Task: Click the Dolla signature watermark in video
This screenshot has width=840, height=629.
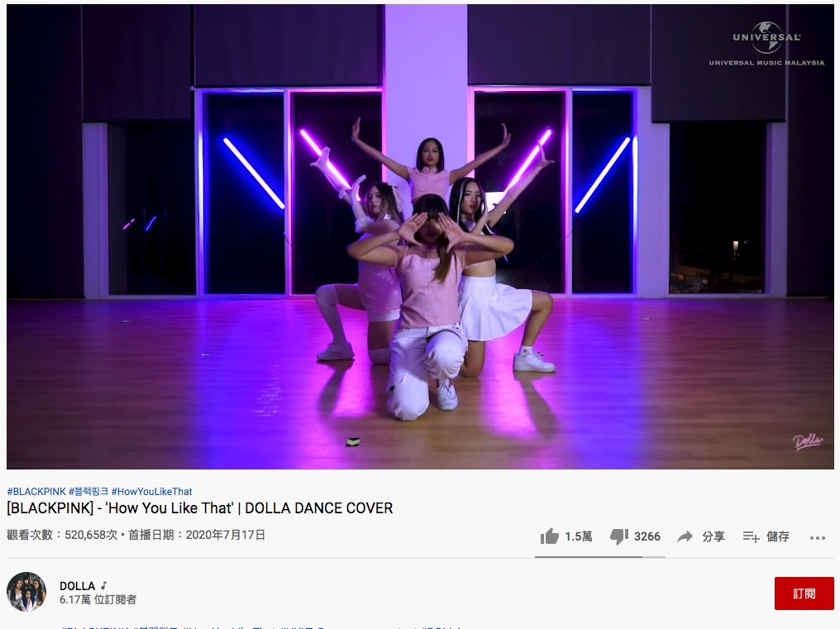Action: pos(807,441)
